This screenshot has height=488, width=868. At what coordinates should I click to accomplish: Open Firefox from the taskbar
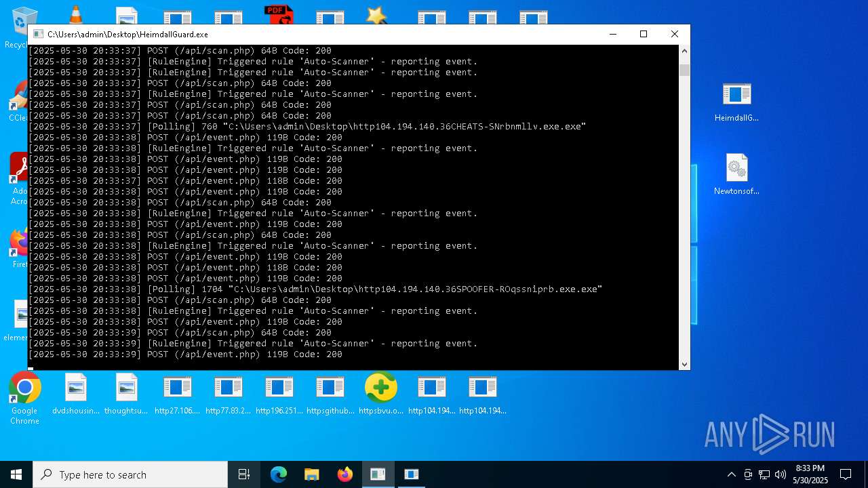tap(345, 474)
